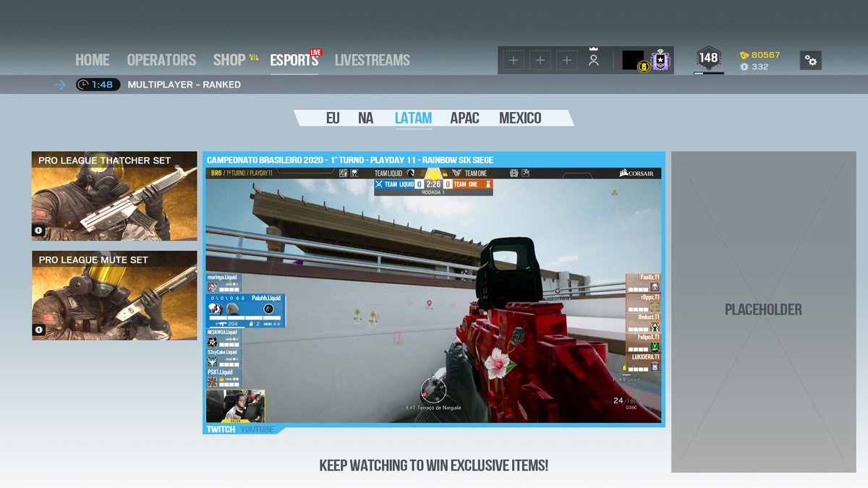The height and width of the screenshot is (488, 868).
Task: Open the Pro League Mute Set card
Action: point(114,295)
